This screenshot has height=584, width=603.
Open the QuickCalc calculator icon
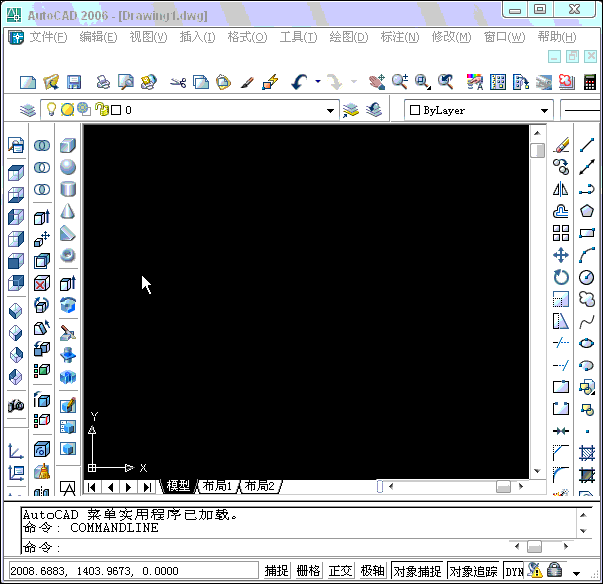[590, 82]
